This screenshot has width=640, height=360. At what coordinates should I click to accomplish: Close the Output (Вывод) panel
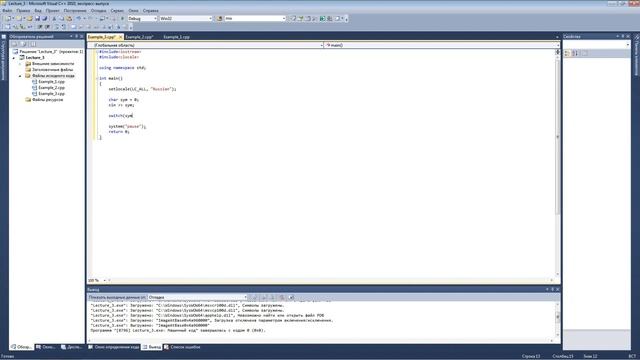click(558, 289)
